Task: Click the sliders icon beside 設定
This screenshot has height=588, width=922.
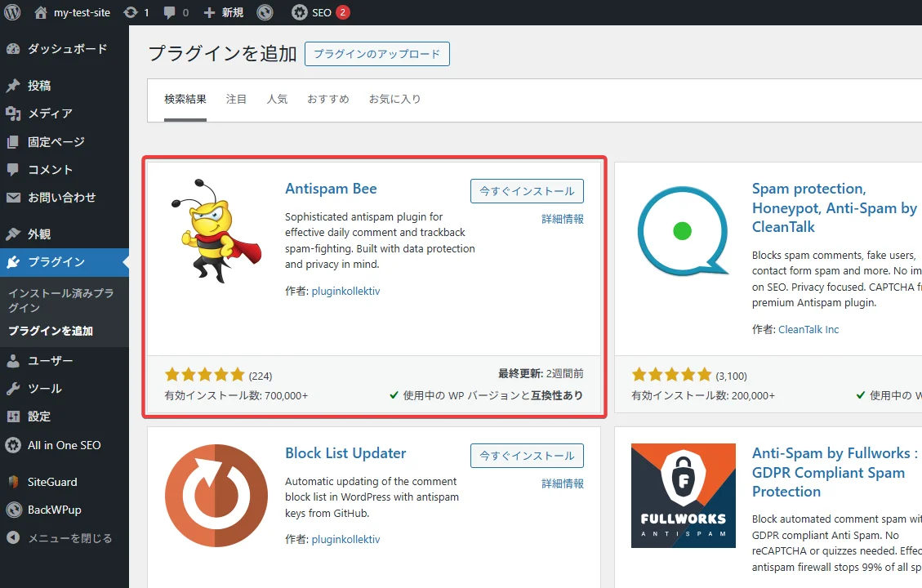Action: point(13,416)
